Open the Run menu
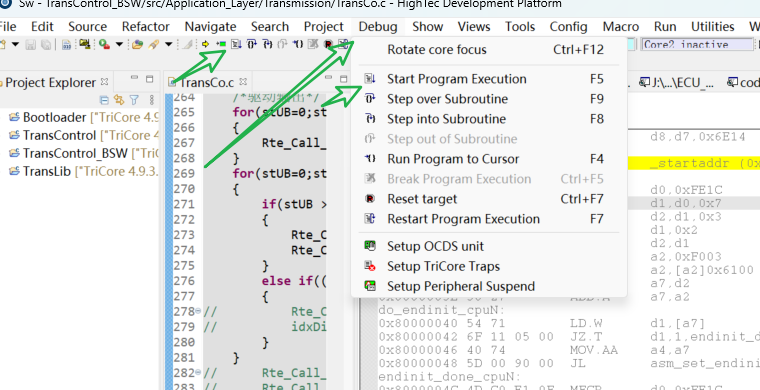 pyautogui.click(x=665, y=27)
